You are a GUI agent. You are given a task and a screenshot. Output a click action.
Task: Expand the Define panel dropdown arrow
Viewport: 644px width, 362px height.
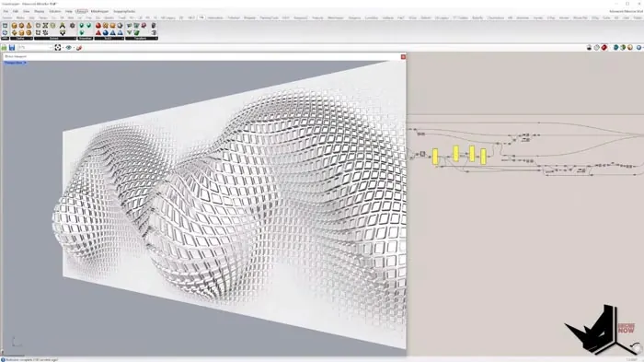tap(31, 39)
